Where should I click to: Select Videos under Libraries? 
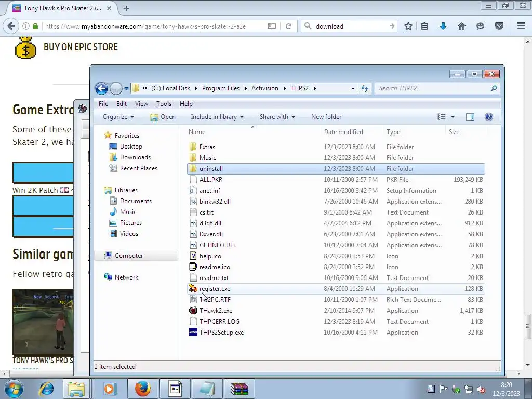tap(129, 234)
